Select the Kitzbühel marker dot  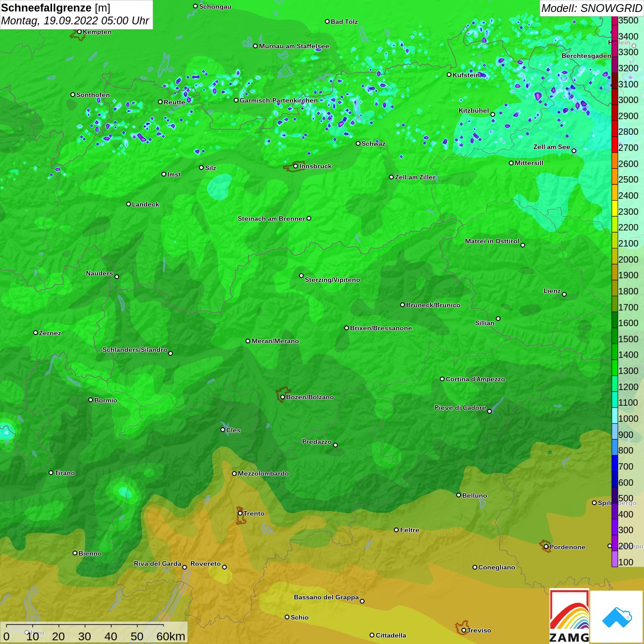[493, 114]
